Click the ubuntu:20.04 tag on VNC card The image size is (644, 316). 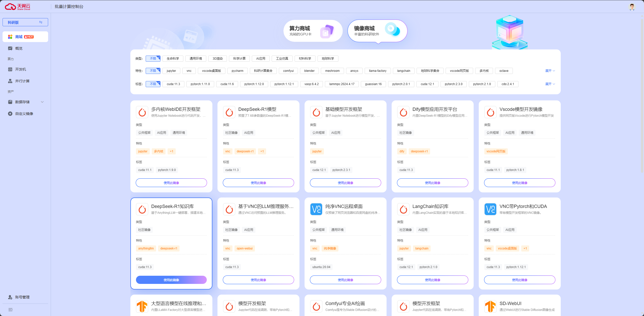pyautogui.click(x=321, y=267)
